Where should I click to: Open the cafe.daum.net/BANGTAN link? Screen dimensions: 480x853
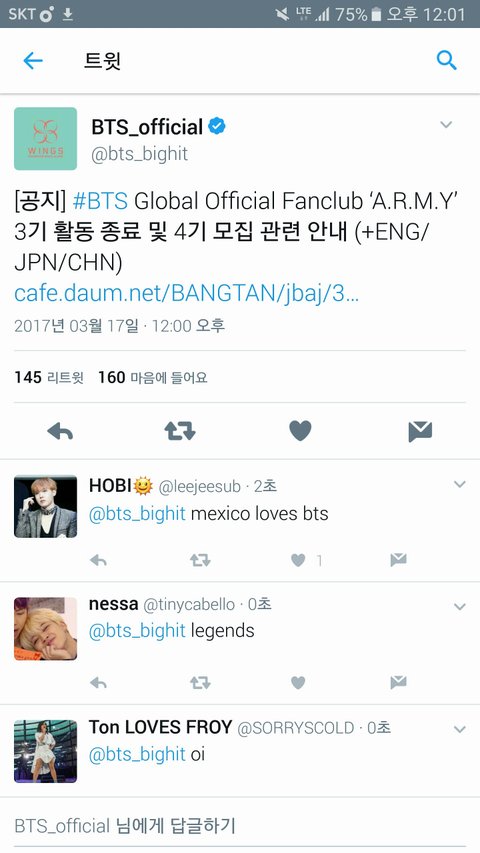tap(186, 294)
